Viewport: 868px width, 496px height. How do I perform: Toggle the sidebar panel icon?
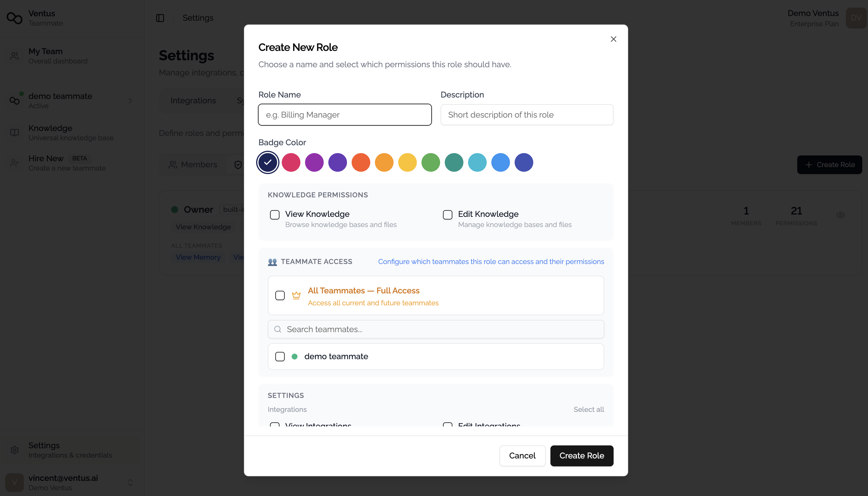pos(160,18)
